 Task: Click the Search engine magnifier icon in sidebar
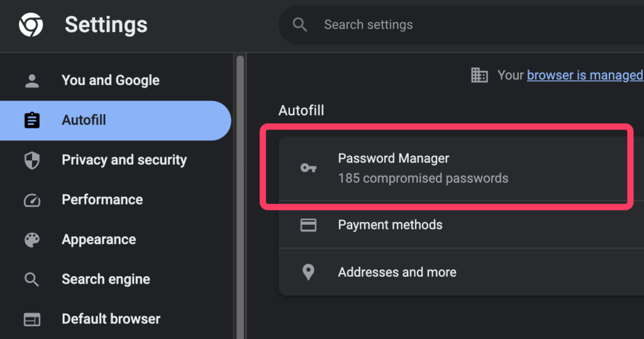tap(31, 279)
